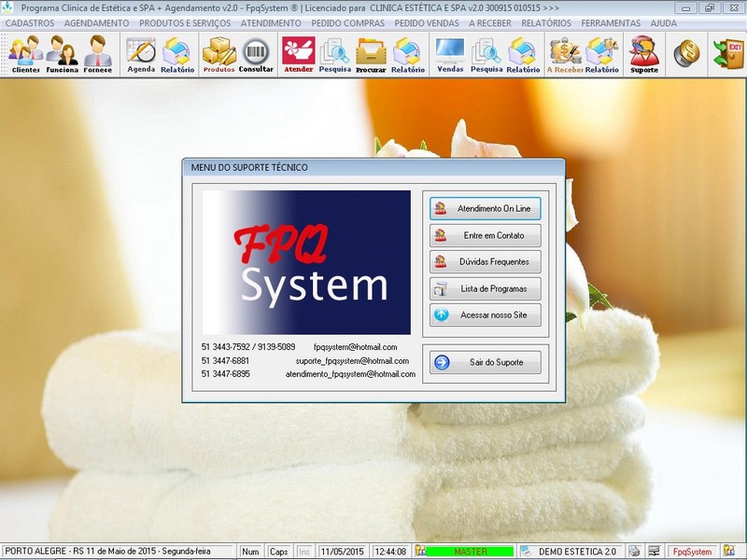Click the computer icon in status bar
Viewport: 747px width, 560px height.
pos(655,551)
